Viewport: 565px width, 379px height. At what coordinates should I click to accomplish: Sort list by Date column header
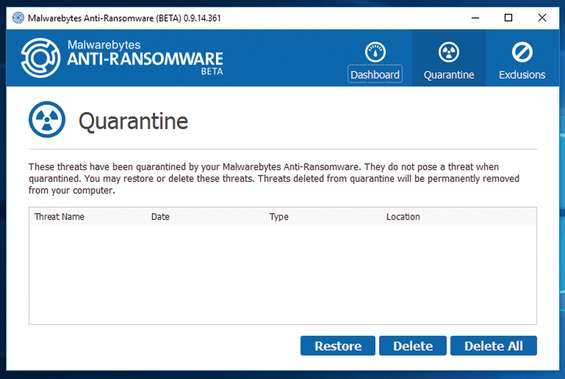160,217
